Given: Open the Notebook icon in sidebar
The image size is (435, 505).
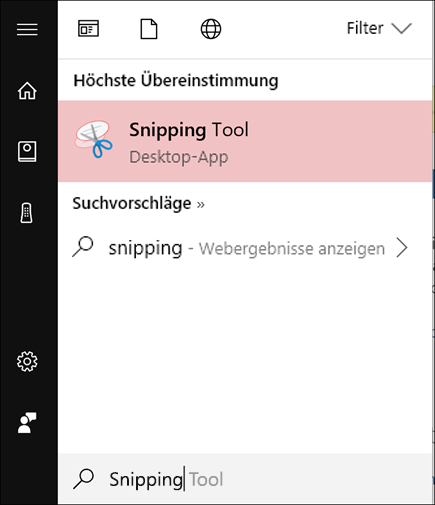Looking at the screenshot, I should coord(27,152).
